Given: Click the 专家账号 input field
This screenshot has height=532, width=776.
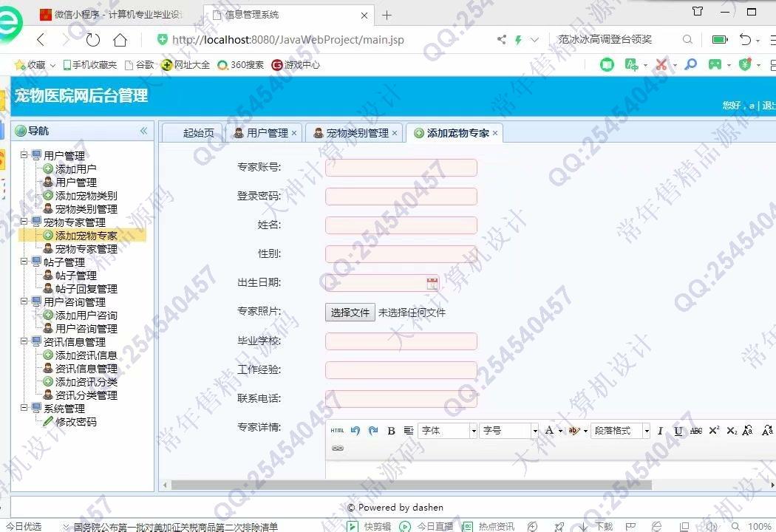Looking at the screenshot, I should (401, 168).
